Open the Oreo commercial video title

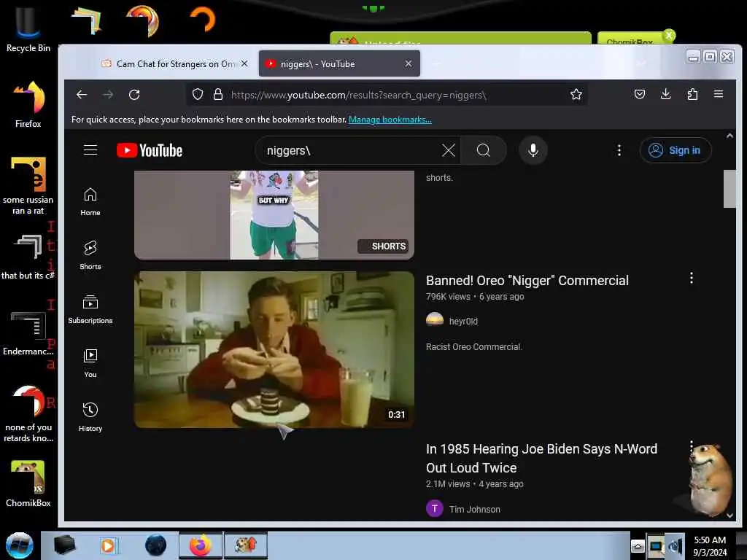(x=527, y=281)
